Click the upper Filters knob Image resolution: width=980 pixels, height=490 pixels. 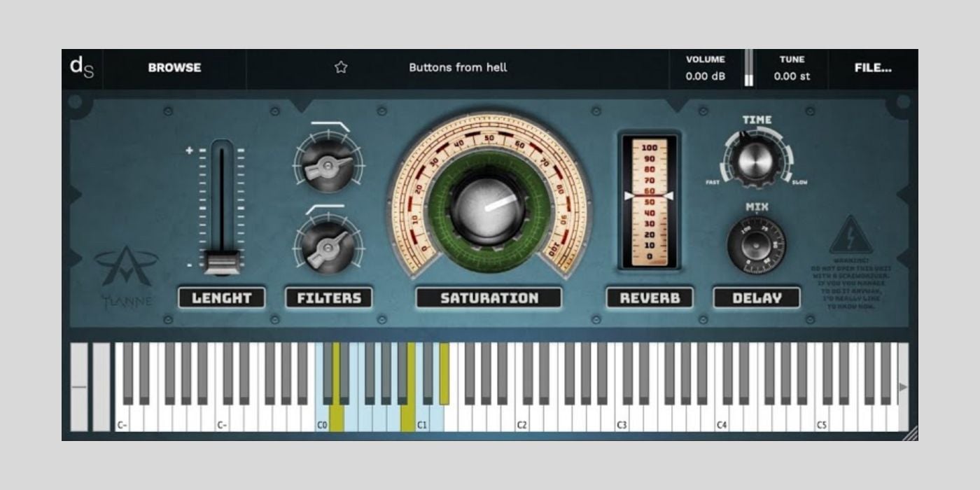click(x=328, y=164)
